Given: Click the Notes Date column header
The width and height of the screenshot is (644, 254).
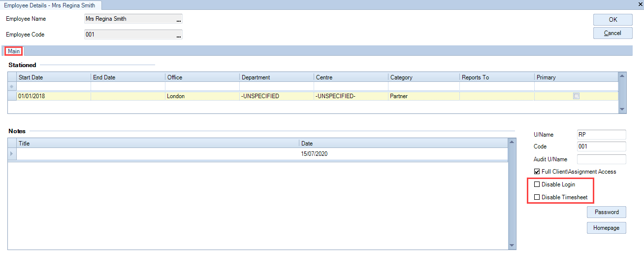Looking at the screenshot, I should coord(403,144).
